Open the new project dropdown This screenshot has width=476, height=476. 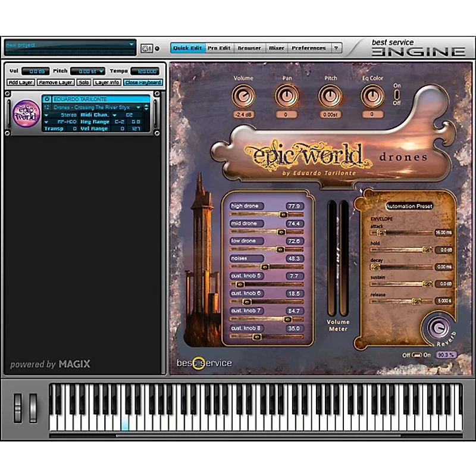(131, 45)
